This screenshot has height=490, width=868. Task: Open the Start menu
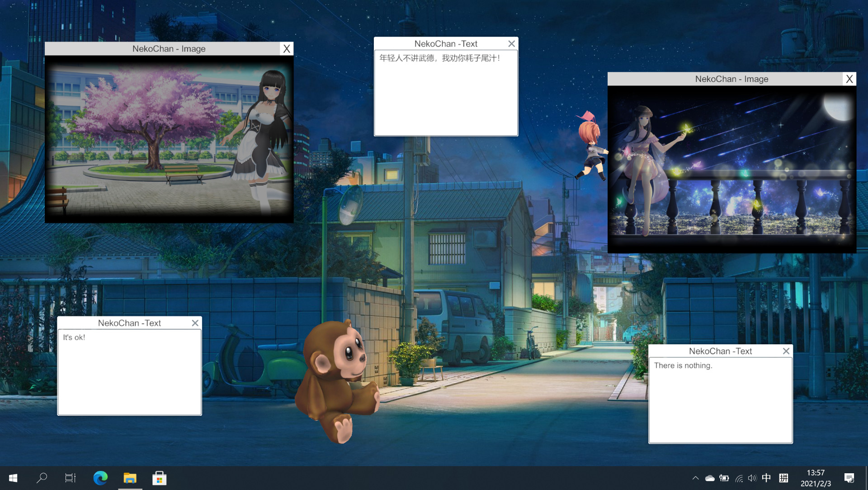click(13, 478)
